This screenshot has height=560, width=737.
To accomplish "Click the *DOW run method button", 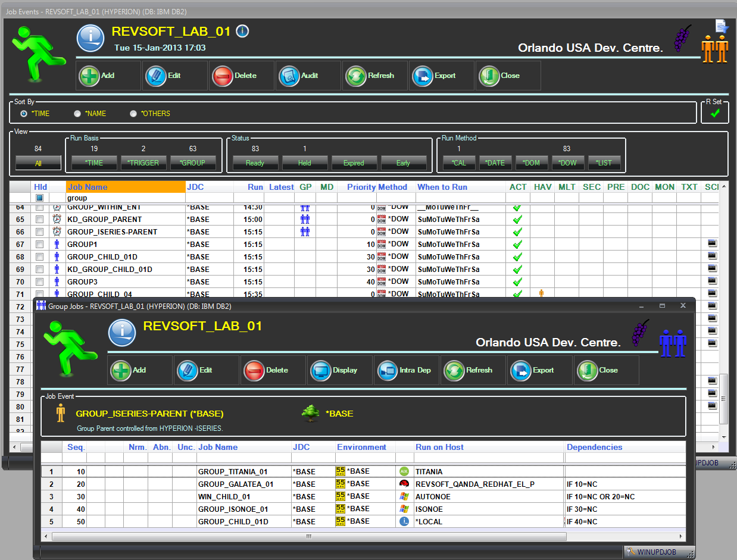I will point(567,162).
